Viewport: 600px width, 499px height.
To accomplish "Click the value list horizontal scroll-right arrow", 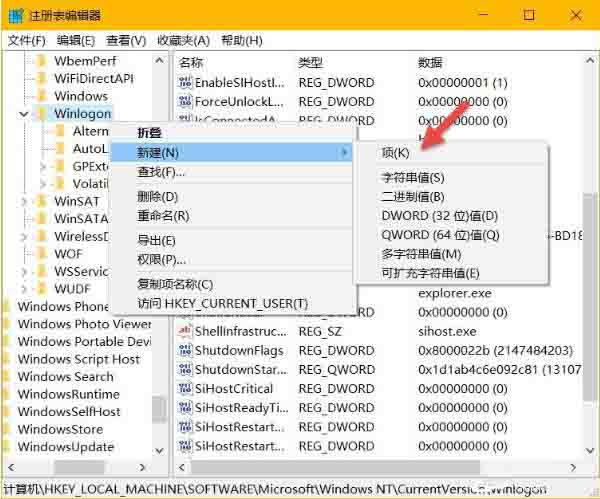I will (x=573, y=467).
